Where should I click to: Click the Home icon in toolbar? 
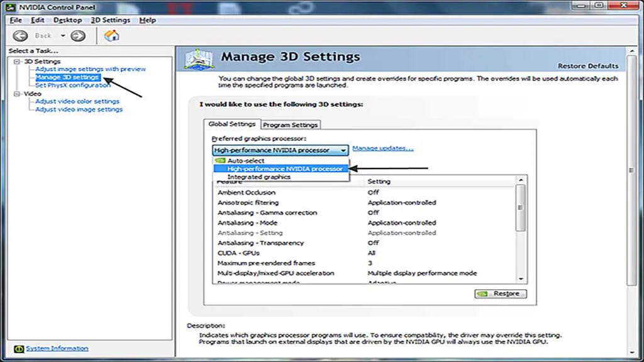coord(111,36)
